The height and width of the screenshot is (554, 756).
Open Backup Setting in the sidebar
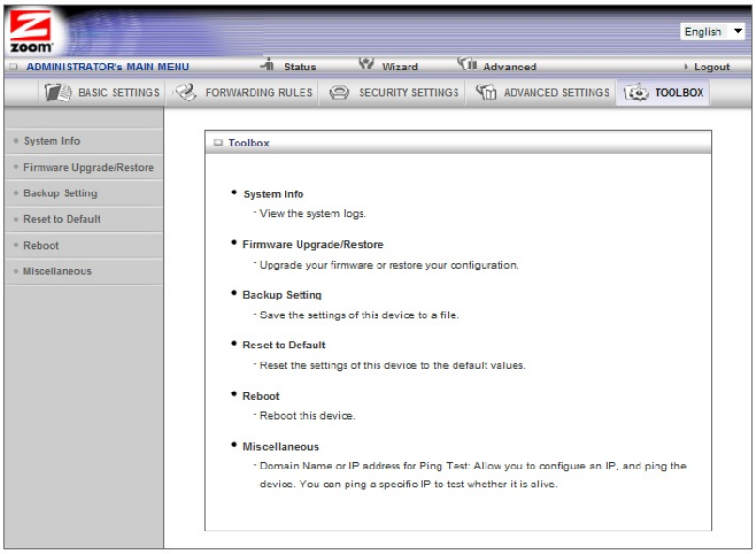pyautogui.click(x=60, y=193)
